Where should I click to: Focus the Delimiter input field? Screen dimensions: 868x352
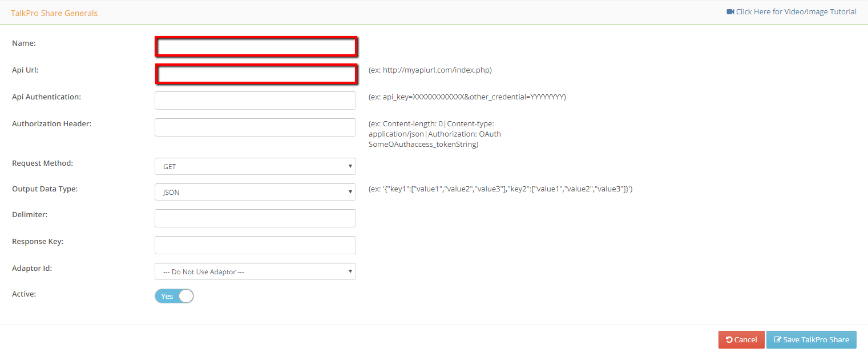pos(255,218)
